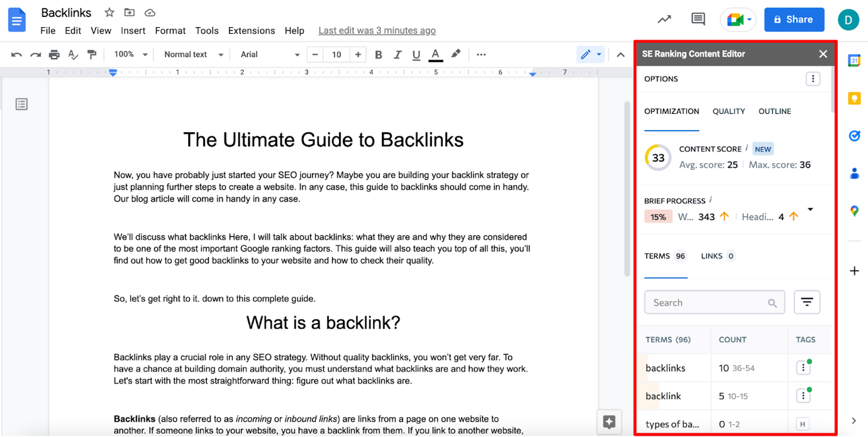Increase font size with plus button
The image size is (868, 437).
[x=358, y=55]
